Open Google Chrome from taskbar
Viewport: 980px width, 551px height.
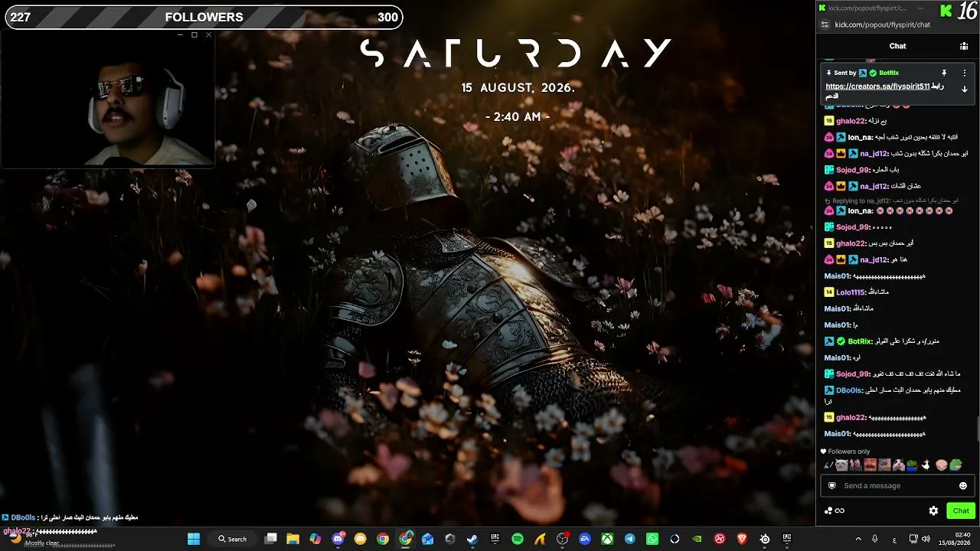click(x=383, y=539)
